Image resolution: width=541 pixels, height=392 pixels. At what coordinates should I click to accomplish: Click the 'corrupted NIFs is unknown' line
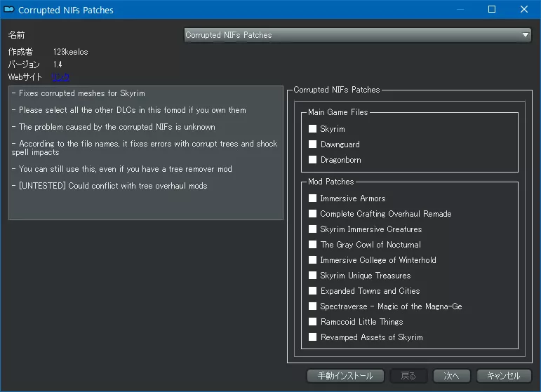point(114,127)
